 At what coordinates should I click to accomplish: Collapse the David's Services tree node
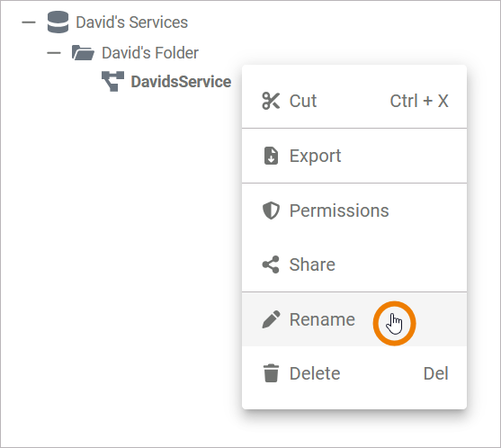(29, 22)
